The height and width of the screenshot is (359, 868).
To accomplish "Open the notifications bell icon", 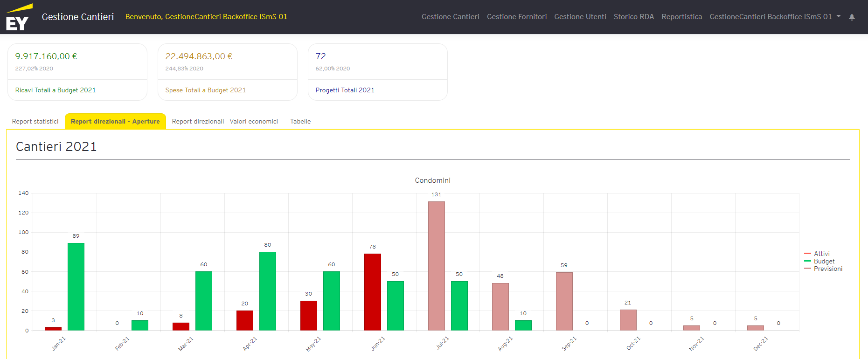I will [852, 17].
